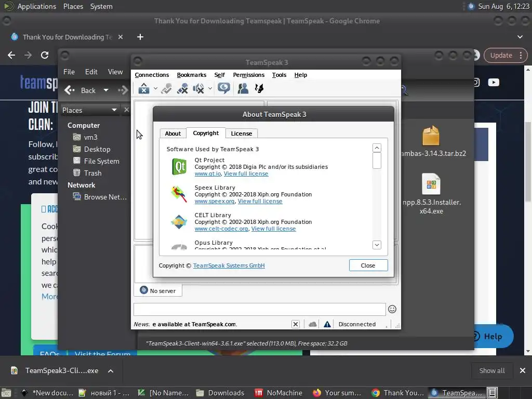Open the emoji smiley picker
This screenshot has width=532, height=399.
[x=392, y=309]
